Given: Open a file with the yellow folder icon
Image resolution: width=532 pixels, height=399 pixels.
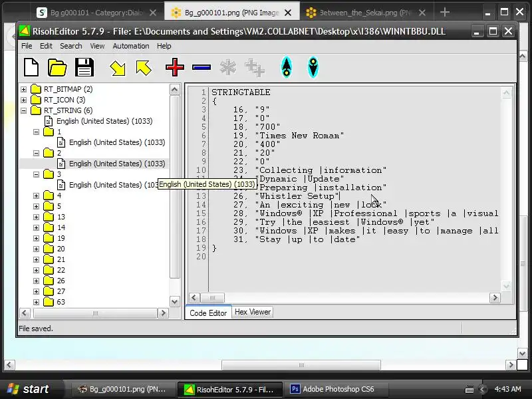Looking at the screenshot, I should tap(57, 67).
